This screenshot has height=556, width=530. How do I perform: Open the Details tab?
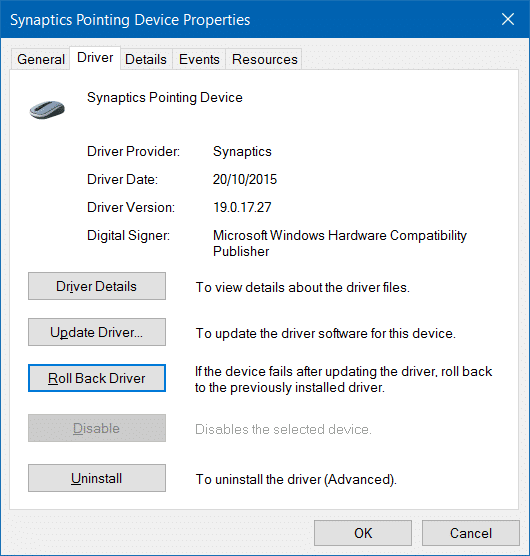click(146, 59)
